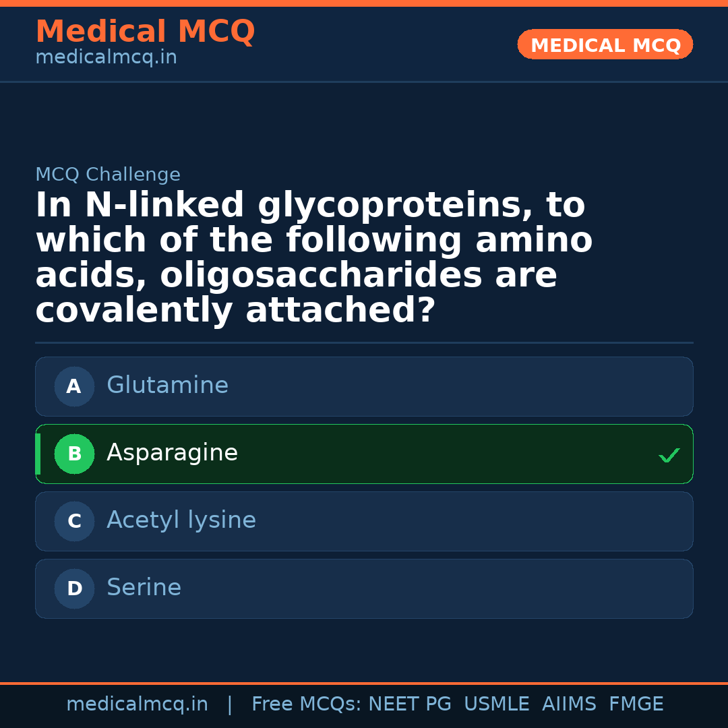Screen dimensions: 728x728
Task: Select the Glutamine answer option
Action: click(x=167, y=386)
